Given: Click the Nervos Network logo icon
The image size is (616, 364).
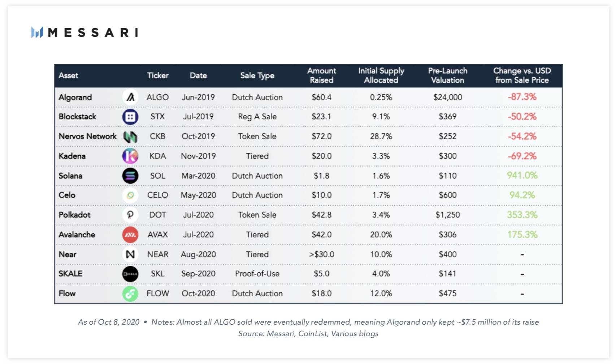Looking at the screenshot, I should click(130, 136).
